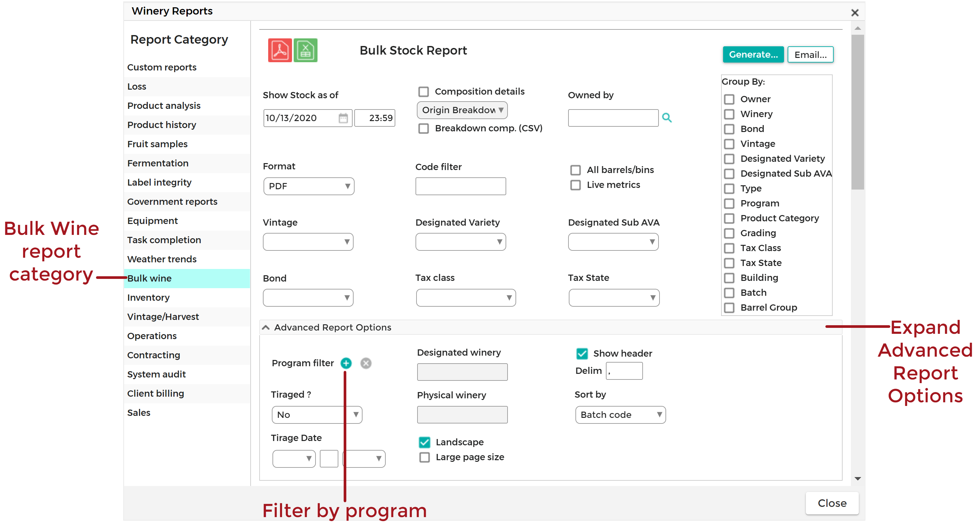Click the Physical winery field
980x530 pixels.
(462, 415)
